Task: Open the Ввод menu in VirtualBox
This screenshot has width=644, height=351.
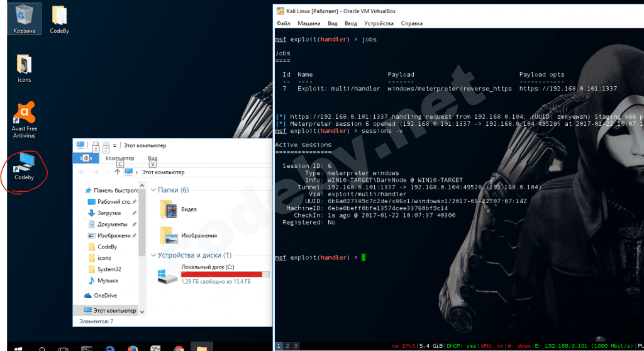Action: click(x=351, y=23)
